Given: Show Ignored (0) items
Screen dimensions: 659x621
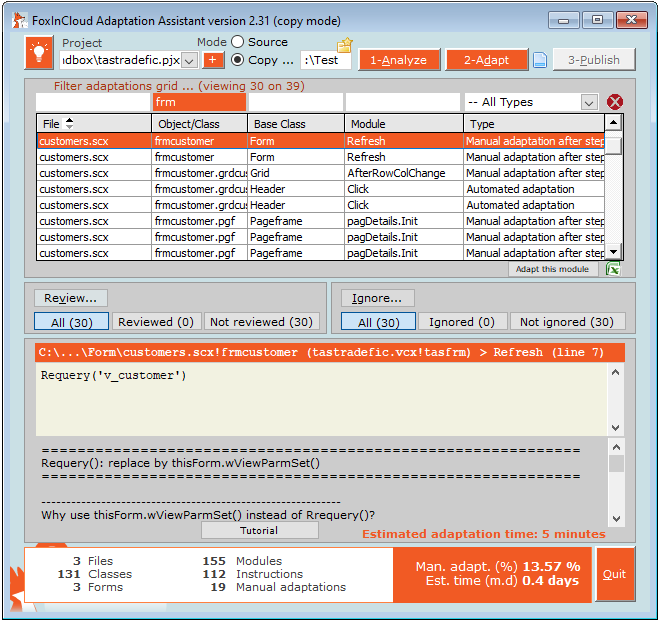Looking at the screenshot, I should tap(462, 322).
